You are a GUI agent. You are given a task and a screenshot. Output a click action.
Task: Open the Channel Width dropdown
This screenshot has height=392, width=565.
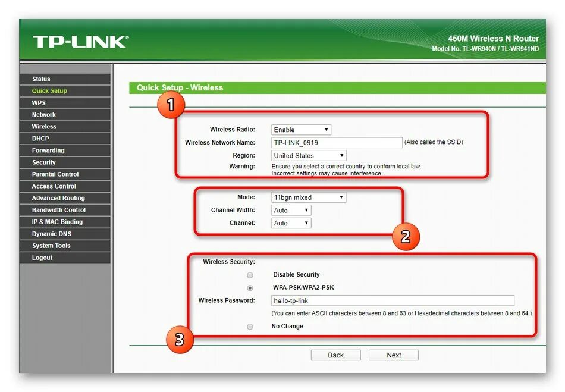[x=291, y=211]
